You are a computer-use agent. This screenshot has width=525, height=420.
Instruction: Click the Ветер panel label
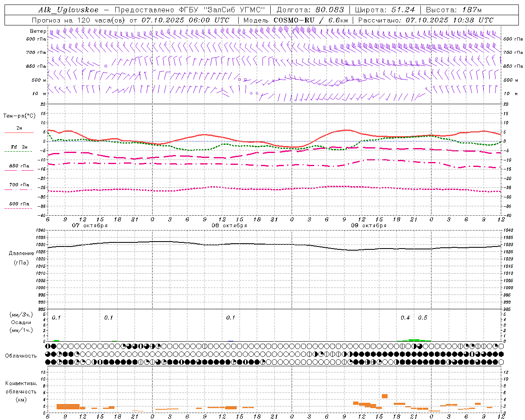click(38, 31)
